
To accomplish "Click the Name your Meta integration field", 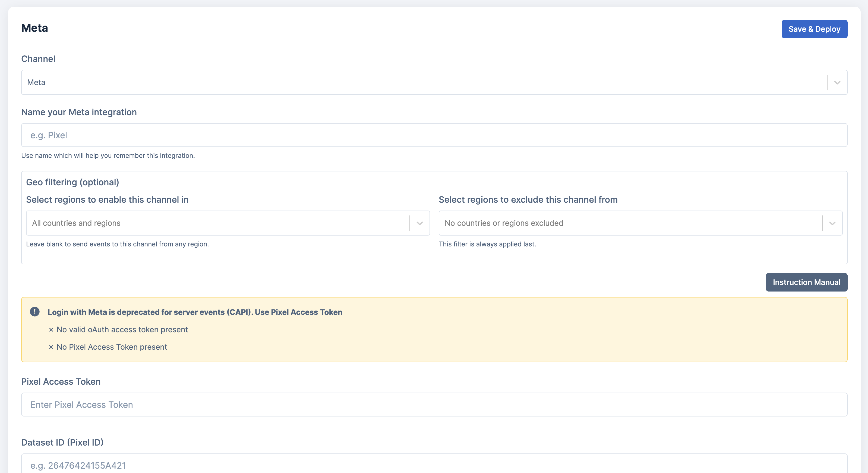I will (x=434, y=135).
